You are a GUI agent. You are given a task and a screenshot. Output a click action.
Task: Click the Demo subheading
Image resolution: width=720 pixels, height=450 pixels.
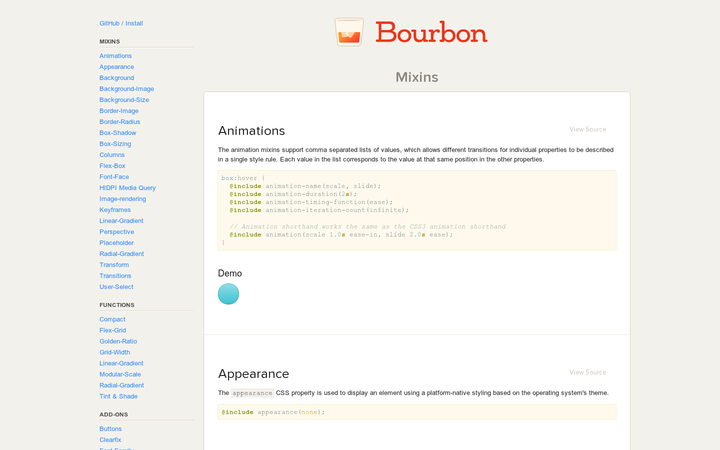click(230, 273)
